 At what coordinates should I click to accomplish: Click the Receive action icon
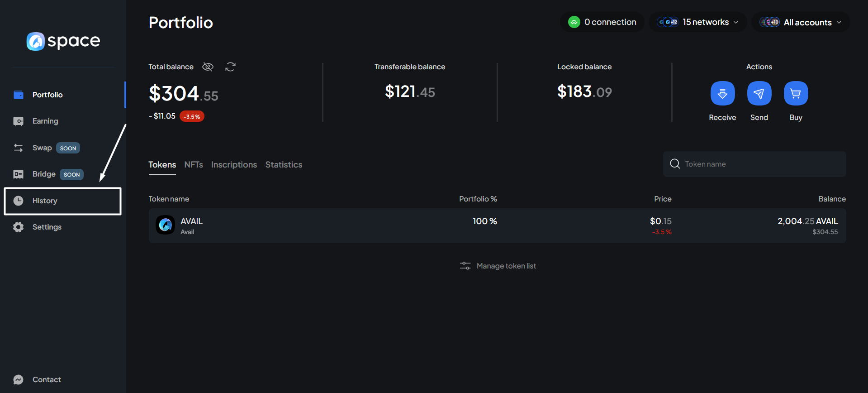[x=722, y=93]
